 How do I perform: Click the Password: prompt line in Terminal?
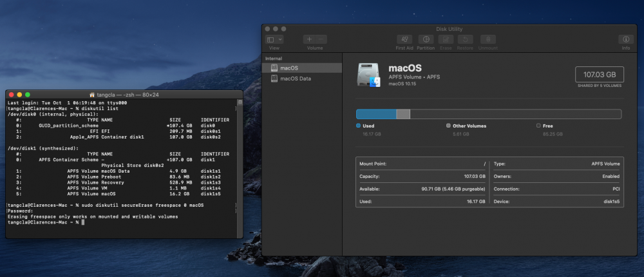(x=21, y=211)
